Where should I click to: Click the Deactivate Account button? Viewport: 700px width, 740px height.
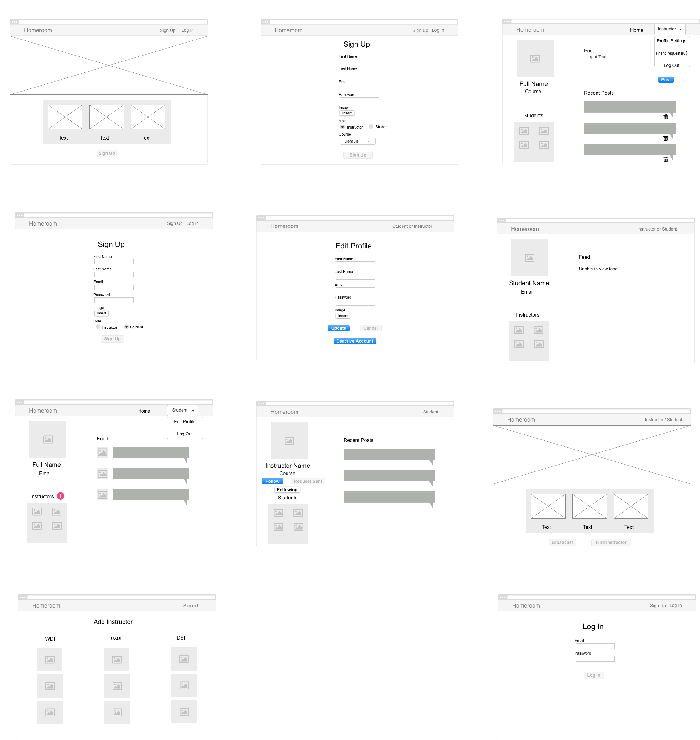coord(355,341)
